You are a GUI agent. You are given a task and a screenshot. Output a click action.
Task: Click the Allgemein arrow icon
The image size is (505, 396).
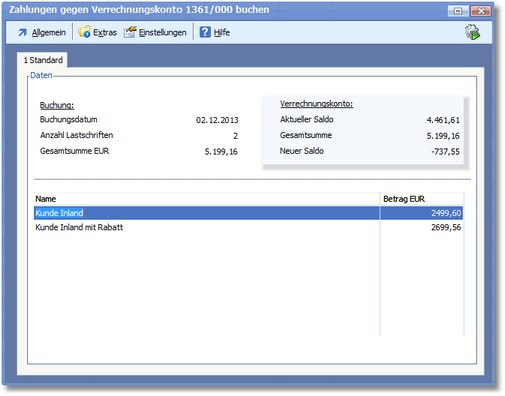[22, 32]
